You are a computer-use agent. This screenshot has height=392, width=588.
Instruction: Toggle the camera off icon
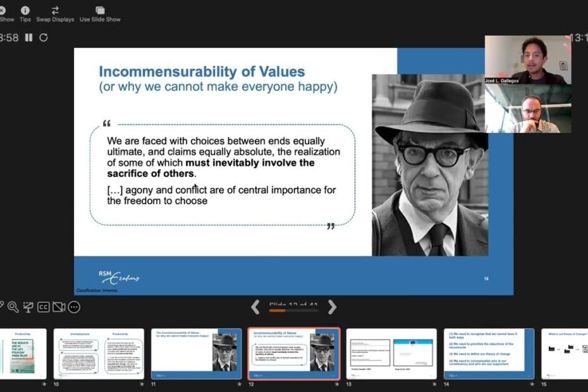point(59,307)
